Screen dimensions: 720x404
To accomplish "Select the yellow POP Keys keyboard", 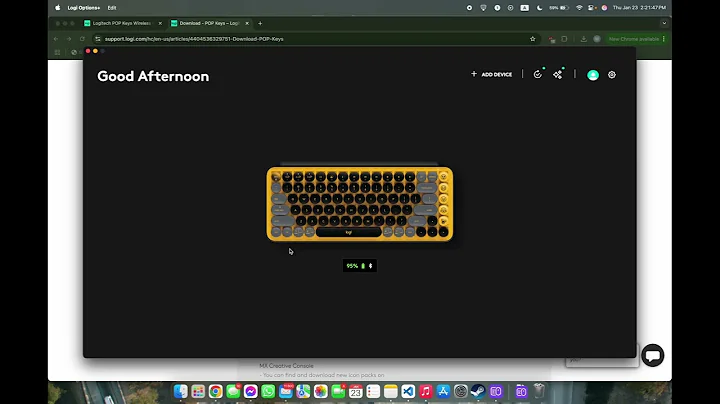I will [x=360, y=204].
